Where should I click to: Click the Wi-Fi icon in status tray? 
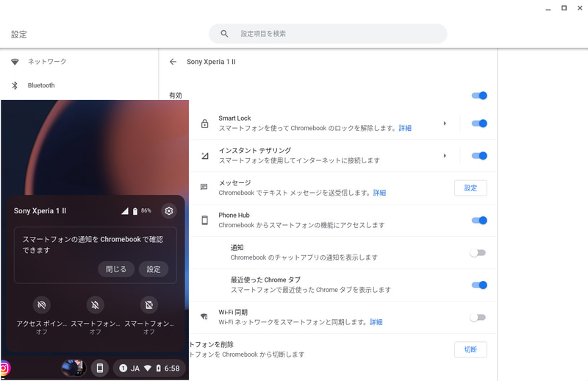148,368
